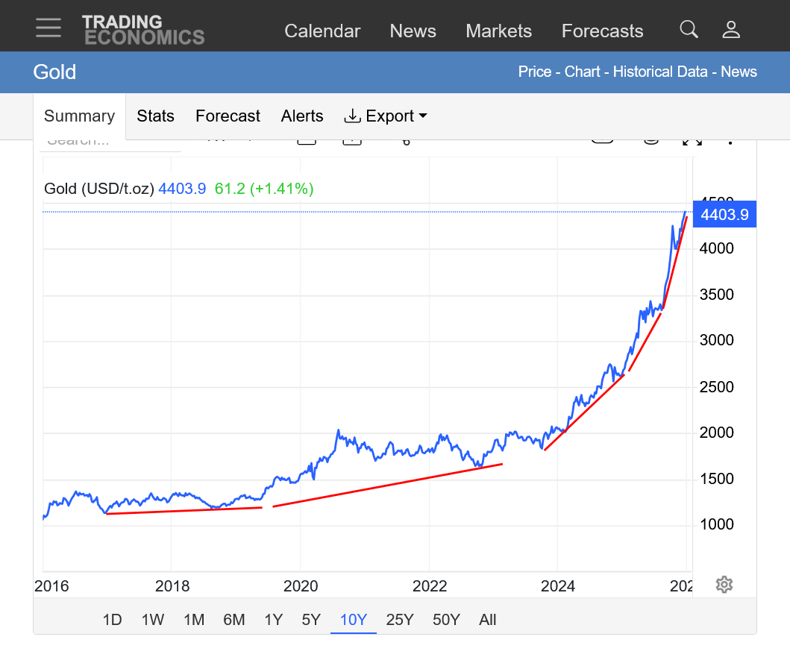The height and width of the screenshot is (672, 790).
Task: Choose the 50Y time range
Action: (446, 620)
